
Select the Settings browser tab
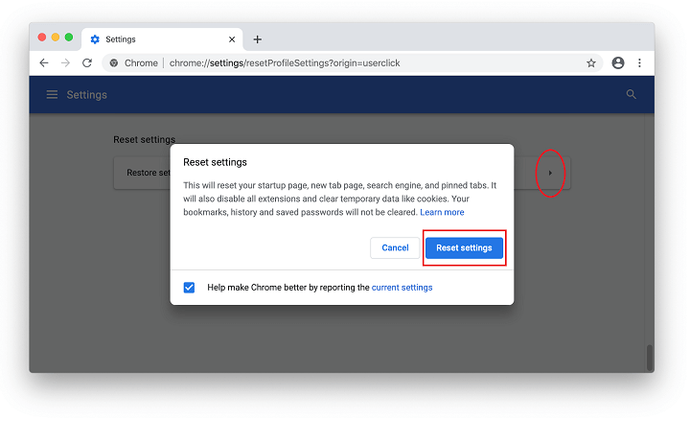pyautogui.click(x=150, y=40)
